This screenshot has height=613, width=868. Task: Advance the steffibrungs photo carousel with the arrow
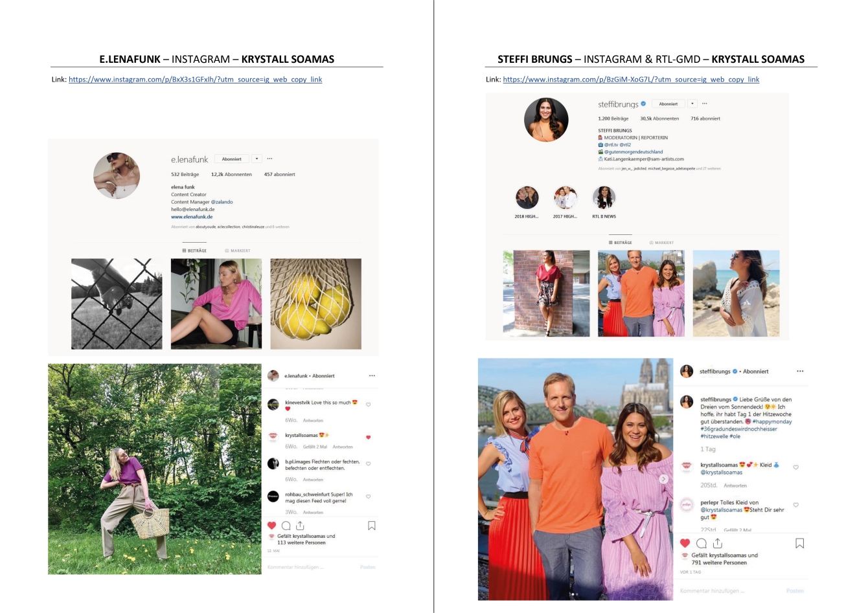click(663, 479)
